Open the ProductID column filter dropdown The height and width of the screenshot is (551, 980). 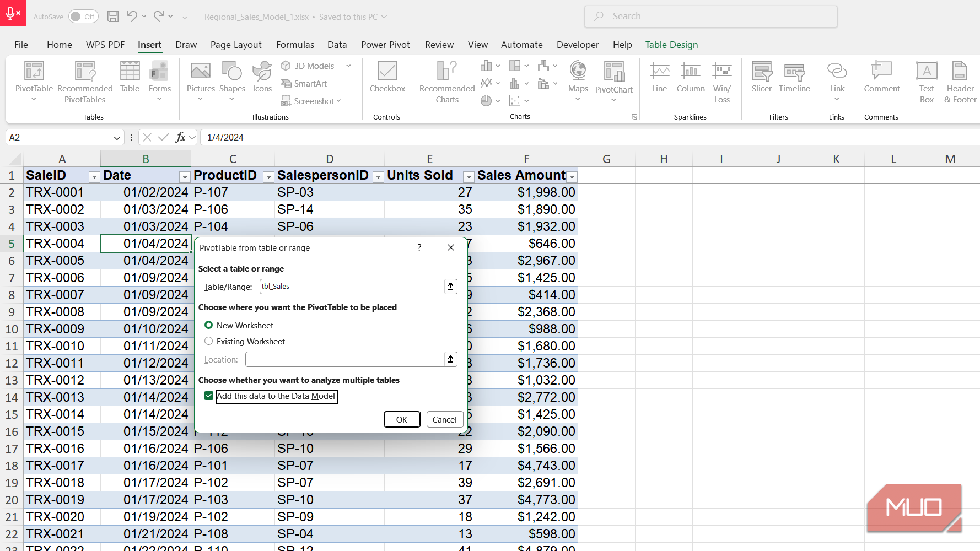click(x=268, y=177)
